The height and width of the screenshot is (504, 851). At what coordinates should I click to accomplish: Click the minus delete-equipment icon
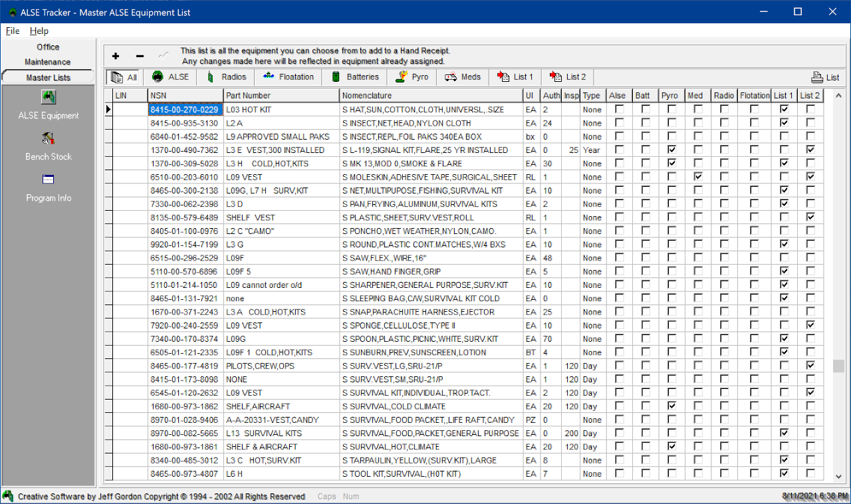click(x=140, y=57)
